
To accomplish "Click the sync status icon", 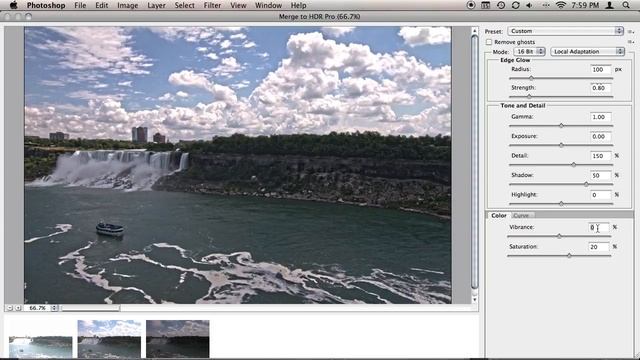I will click(516, 5).
